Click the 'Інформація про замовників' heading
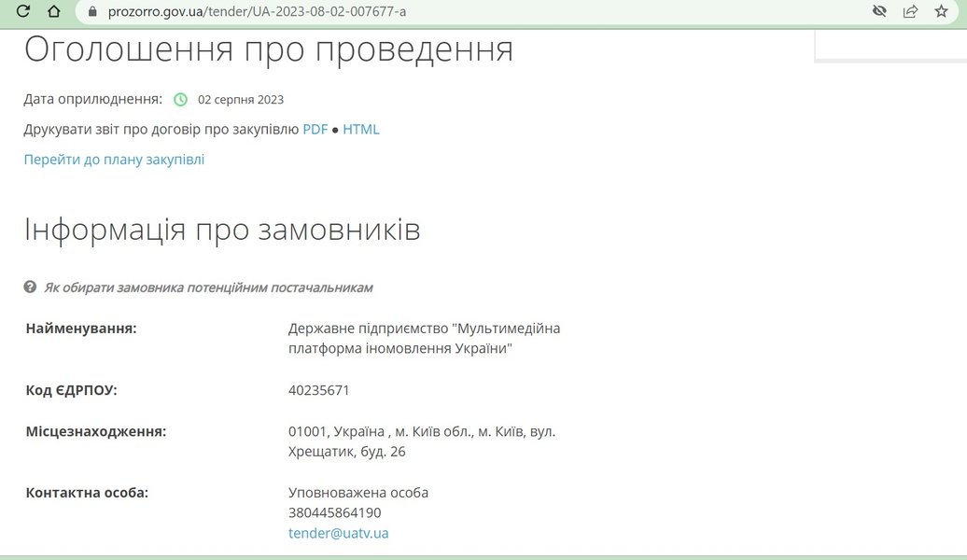This screenshot has height=560, width=967. coord(222,230)
